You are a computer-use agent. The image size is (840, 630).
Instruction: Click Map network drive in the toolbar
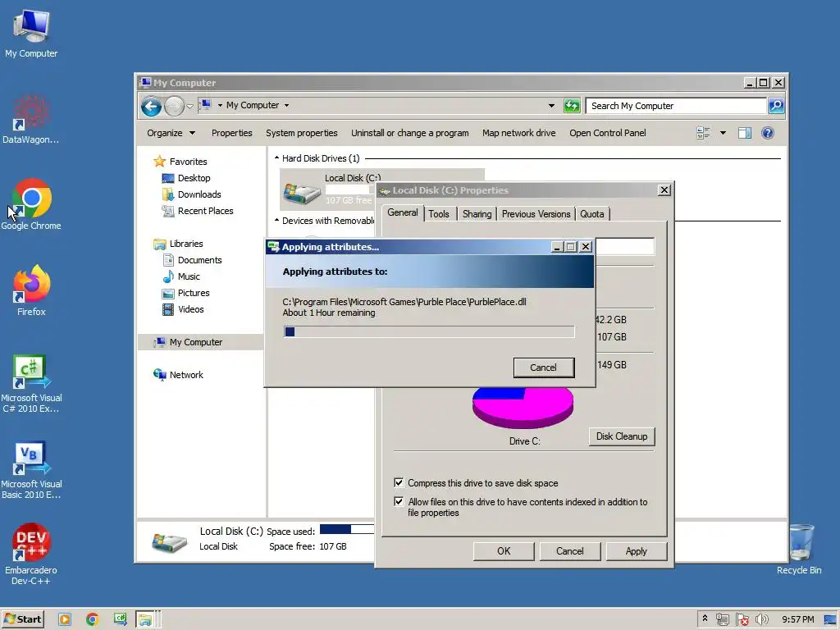[x=518, y=133]
